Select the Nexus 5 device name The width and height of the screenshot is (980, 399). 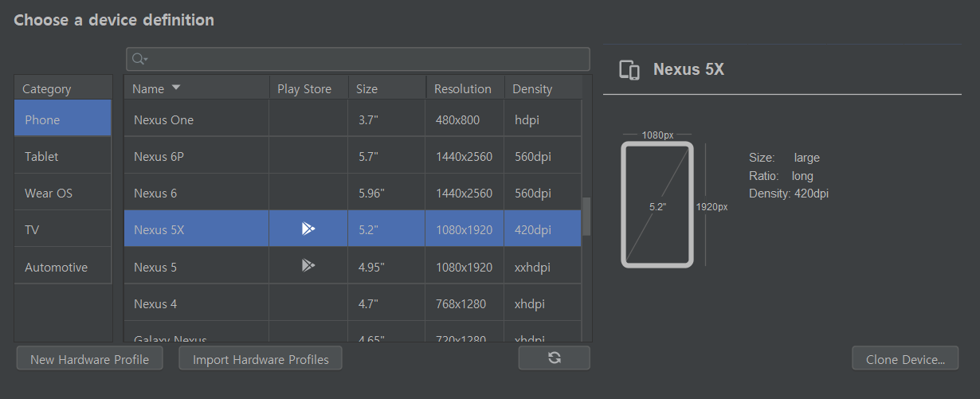[x=155, y=267]
